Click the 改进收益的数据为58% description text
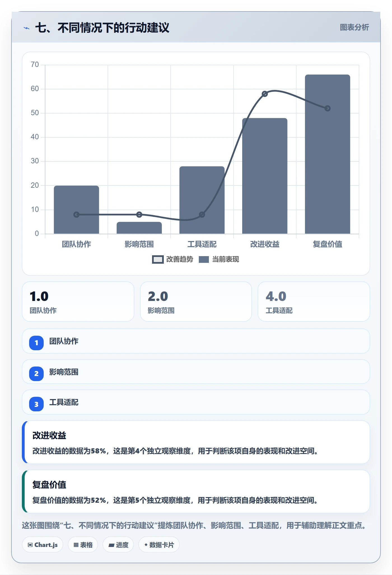392x575 pixels. 175,451
